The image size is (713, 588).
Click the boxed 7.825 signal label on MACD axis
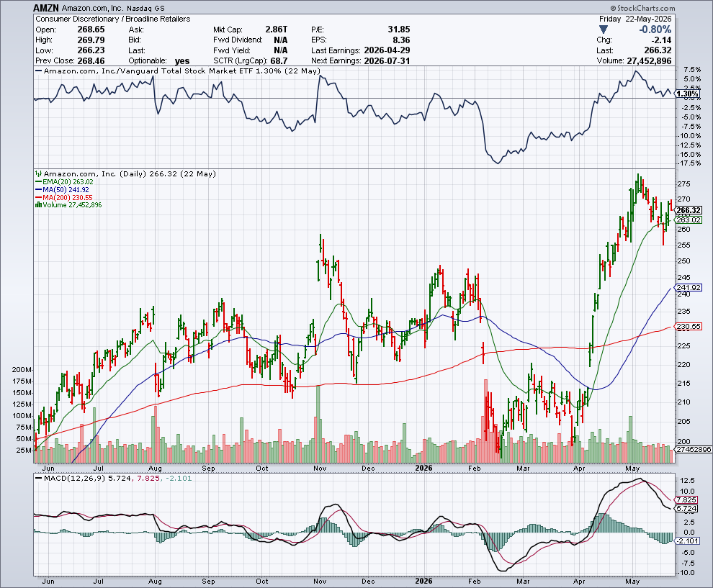(x=687, y=500)
